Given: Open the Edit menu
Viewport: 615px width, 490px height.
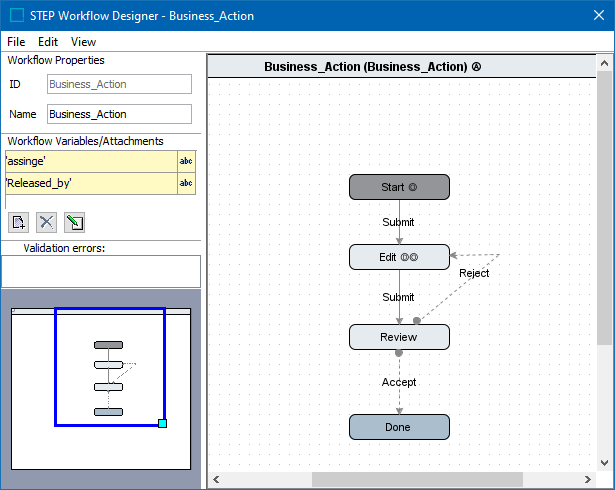Looking at the screenshot, I should click(48, 42).
